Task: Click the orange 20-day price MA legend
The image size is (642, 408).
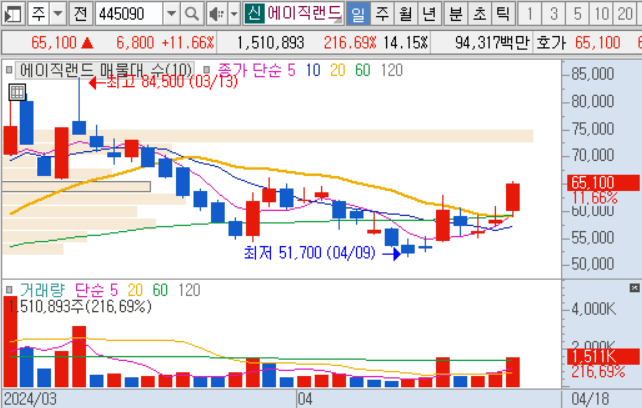Action: (338, 70)
